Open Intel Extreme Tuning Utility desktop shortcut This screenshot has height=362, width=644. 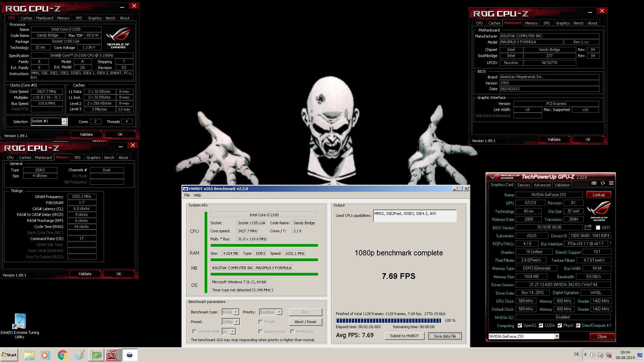tap(19, 326)
